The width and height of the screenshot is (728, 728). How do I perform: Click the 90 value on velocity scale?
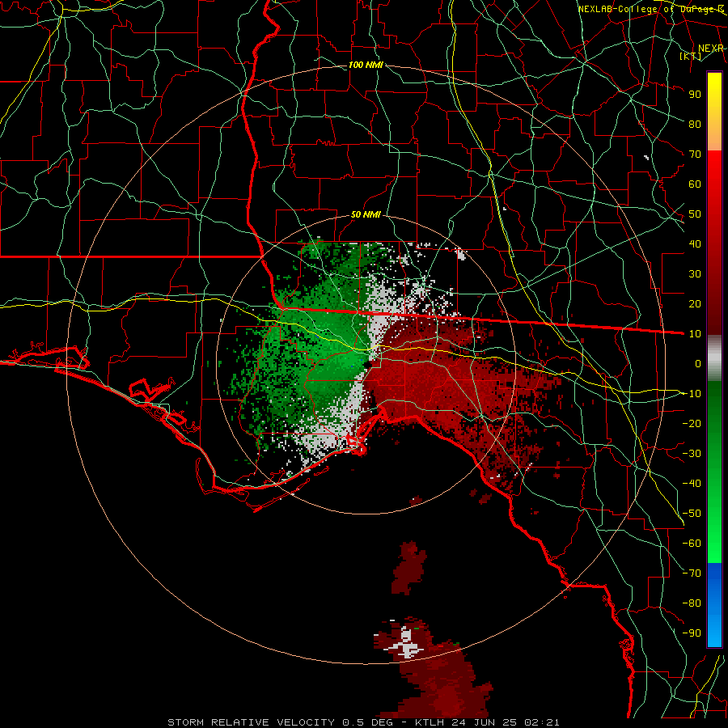(695, 95)
